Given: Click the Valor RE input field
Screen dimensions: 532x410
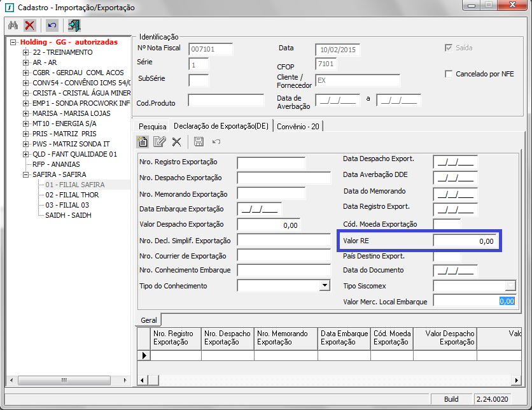Looking at the screenshot, I should tap(464, 241).
